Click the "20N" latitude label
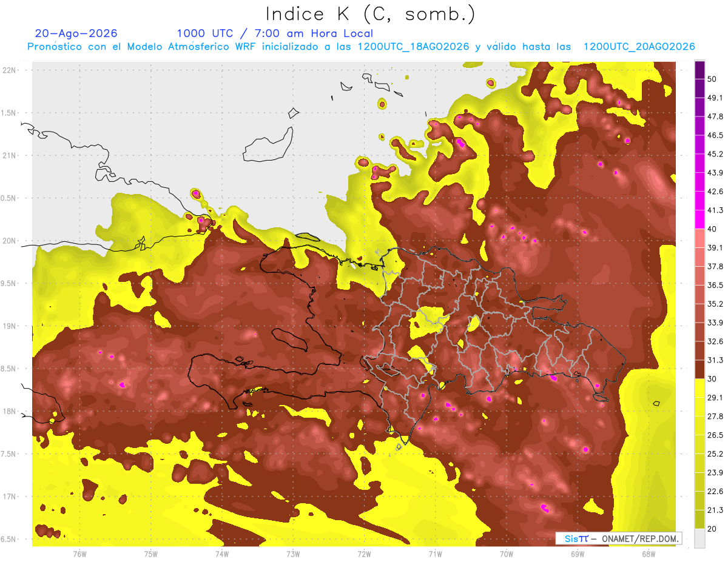This screenshot has width=728, height=562. 9,241
